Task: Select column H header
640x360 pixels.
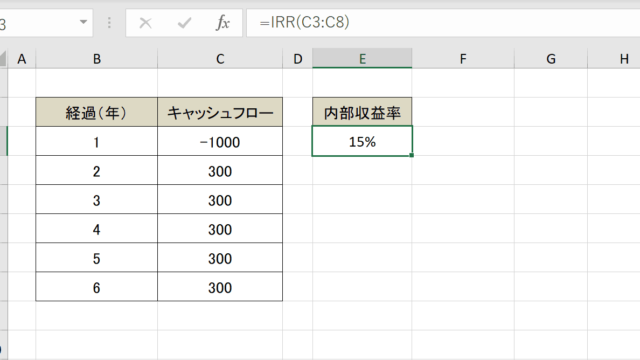Action: (x=614, y=59)
